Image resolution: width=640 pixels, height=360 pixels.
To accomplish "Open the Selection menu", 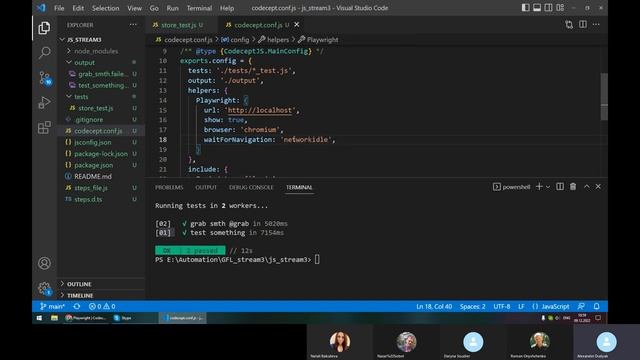I will point(105,8).
